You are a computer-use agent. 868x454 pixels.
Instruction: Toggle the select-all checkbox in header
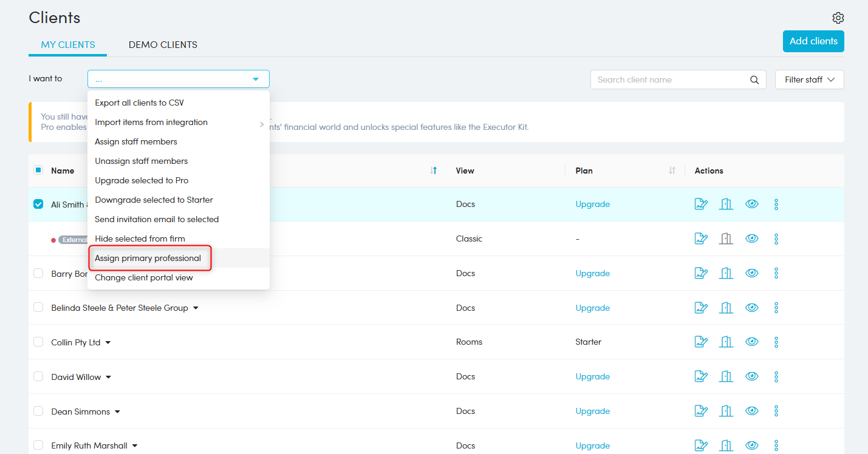click(38, 171)
